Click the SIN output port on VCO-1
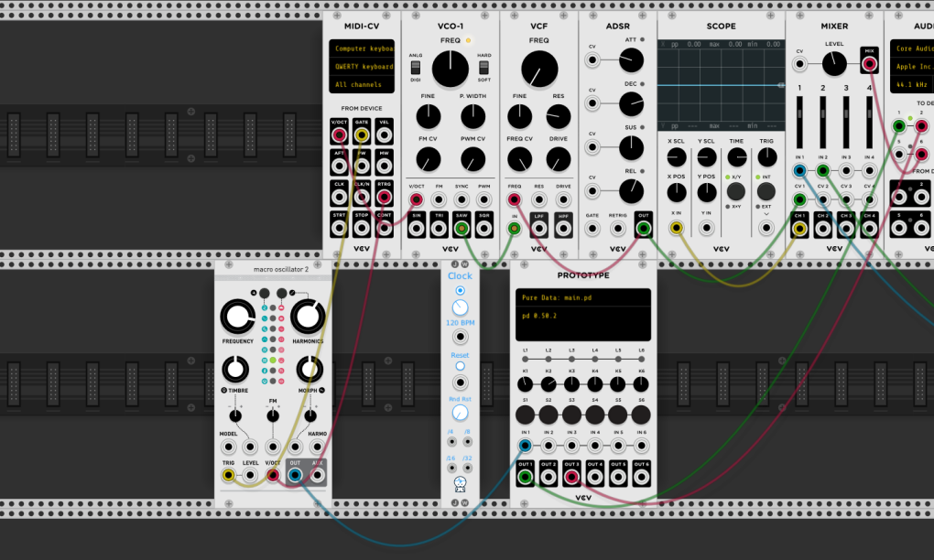The height and width of the screenshot is (560, 934). click(x=417, y=229)
